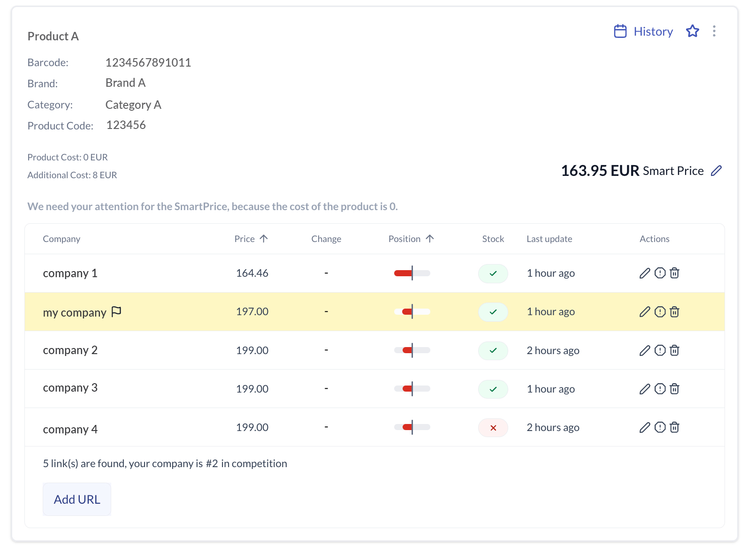Screen dimensions: 748x560
Task: Mark Product A as favorite star
Action: coord(692,31)
